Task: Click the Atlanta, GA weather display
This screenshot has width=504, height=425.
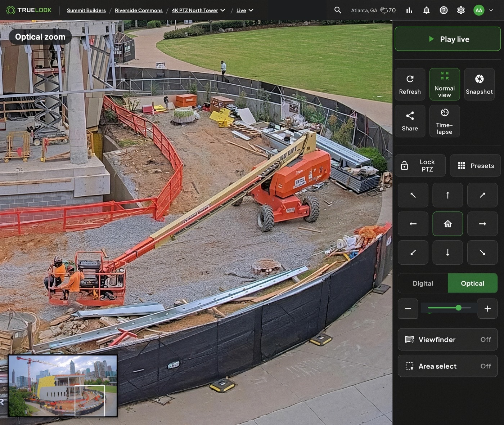Action: pyautogui.click(x=373, y=10)
